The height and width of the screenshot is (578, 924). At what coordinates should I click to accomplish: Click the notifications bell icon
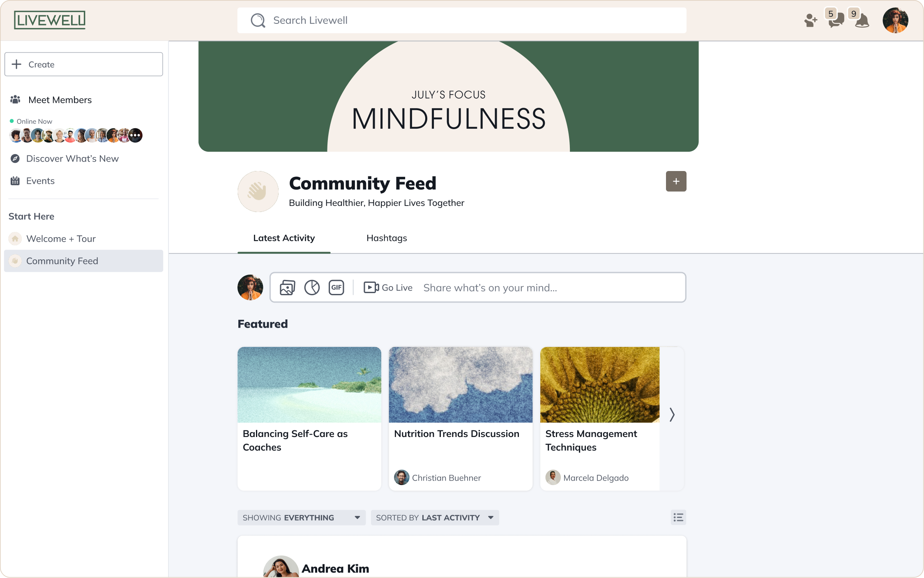coord(862,20)
